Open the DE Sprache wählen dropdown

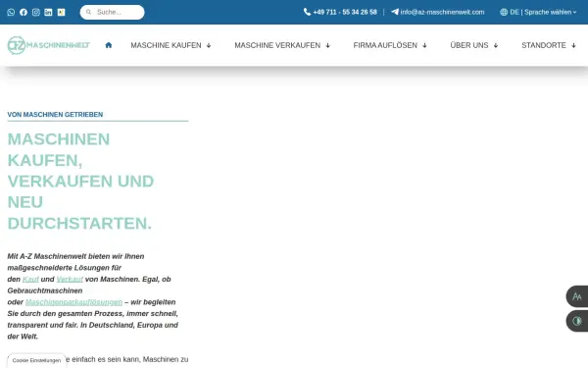(543, 12)
